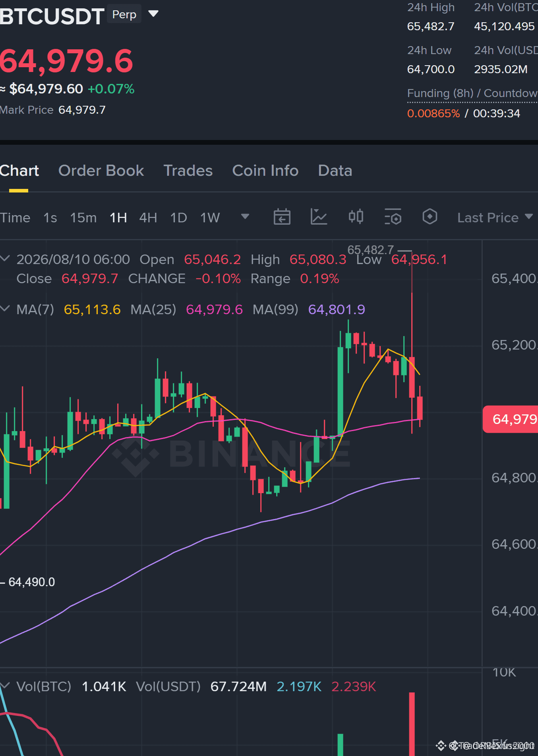
Task: Click the tall red volume bar
Action: [412, 724]
